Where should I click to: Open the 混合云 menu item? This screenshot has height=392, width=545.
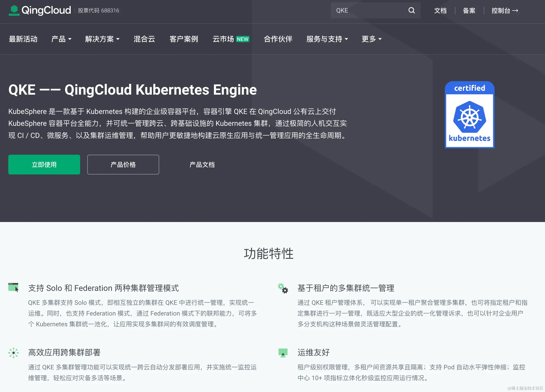[144, 39]
